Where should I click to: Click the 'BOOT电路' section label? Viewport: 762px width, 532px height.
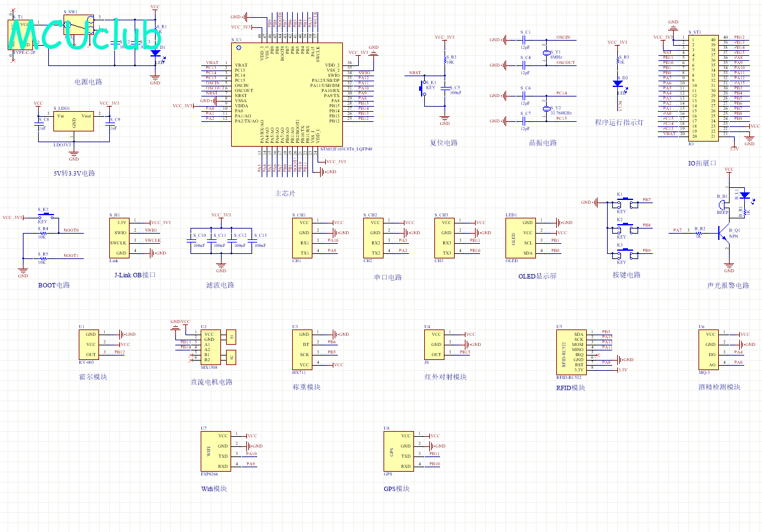(54, 285)
